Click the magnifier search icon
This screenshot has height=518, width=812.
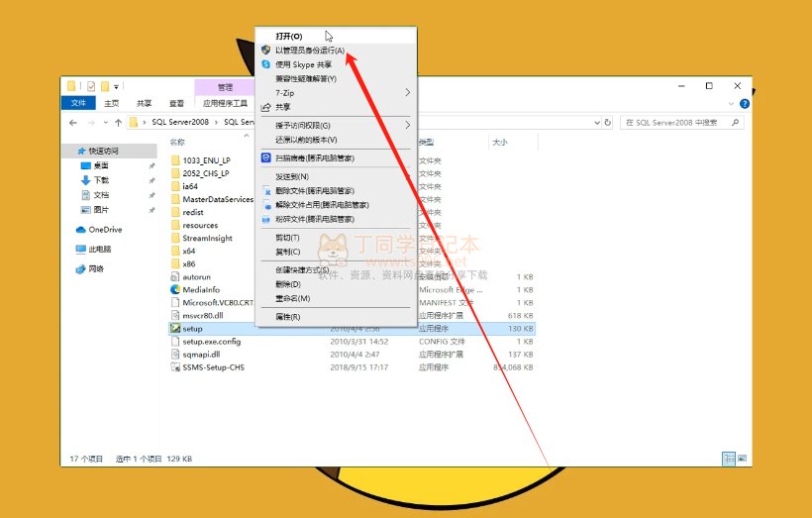[736, 123]
